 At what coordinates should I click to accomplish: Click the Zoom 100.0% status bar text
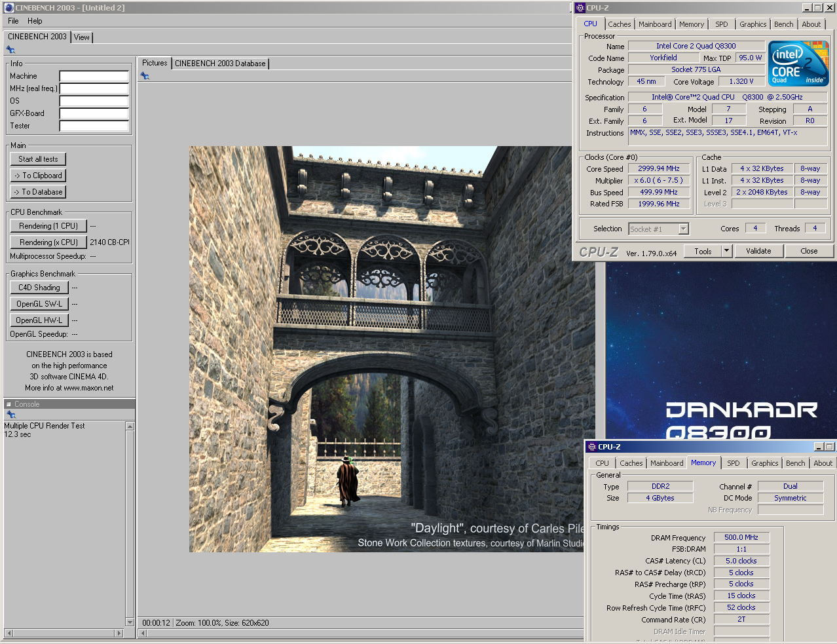click(x=198, y=623)
